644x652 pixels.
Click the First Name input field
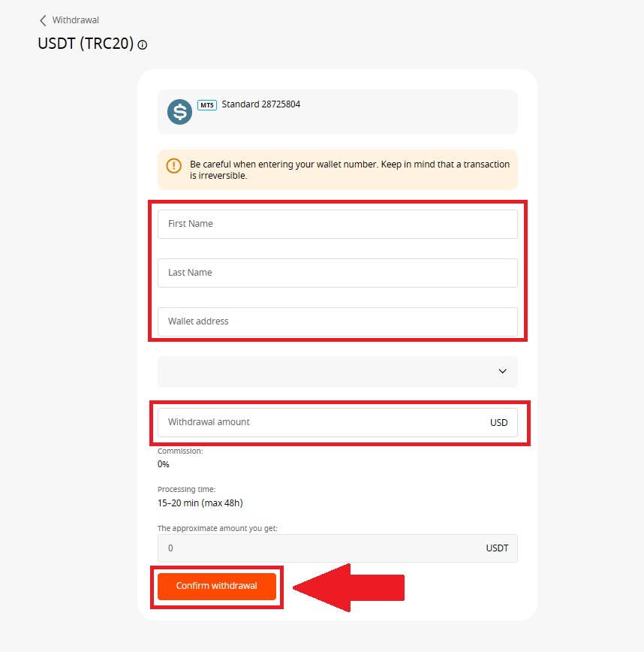pyautogui.click(x=337, y=223)
